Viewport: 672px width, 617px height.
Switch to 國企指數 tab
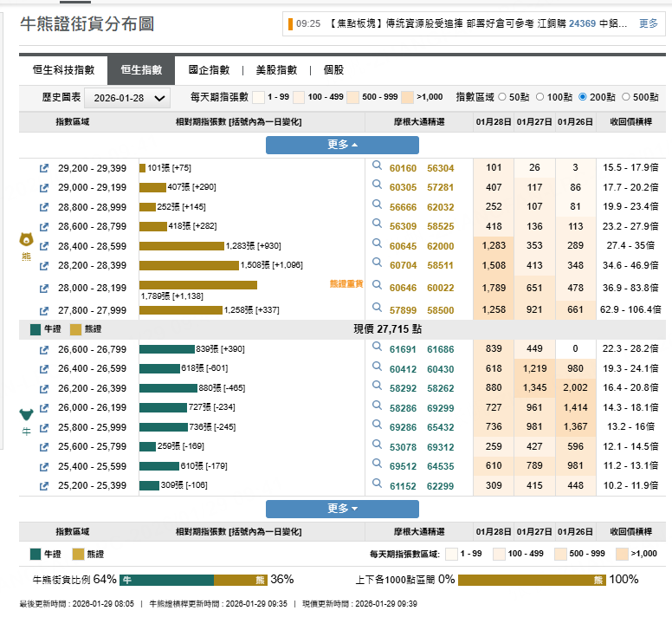click(210, 70)
